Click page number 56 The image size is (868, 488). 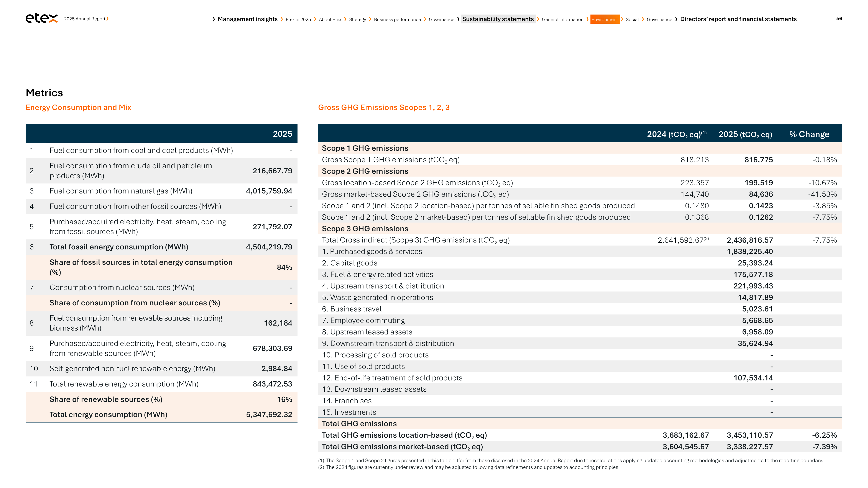tap(839, 18)
